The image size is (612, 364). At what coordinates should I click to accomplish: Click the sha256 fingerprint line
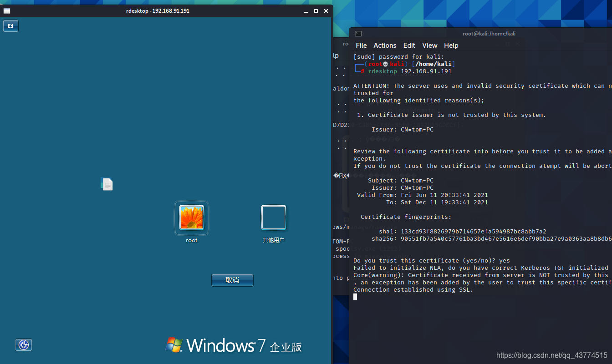point(492,239)
